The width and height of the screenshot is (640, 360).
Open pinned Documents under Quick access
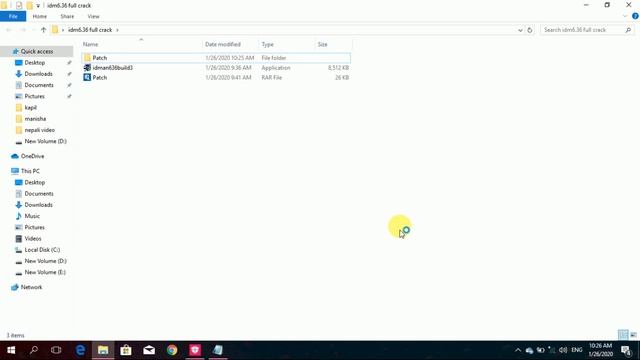(x=39, y=85)
